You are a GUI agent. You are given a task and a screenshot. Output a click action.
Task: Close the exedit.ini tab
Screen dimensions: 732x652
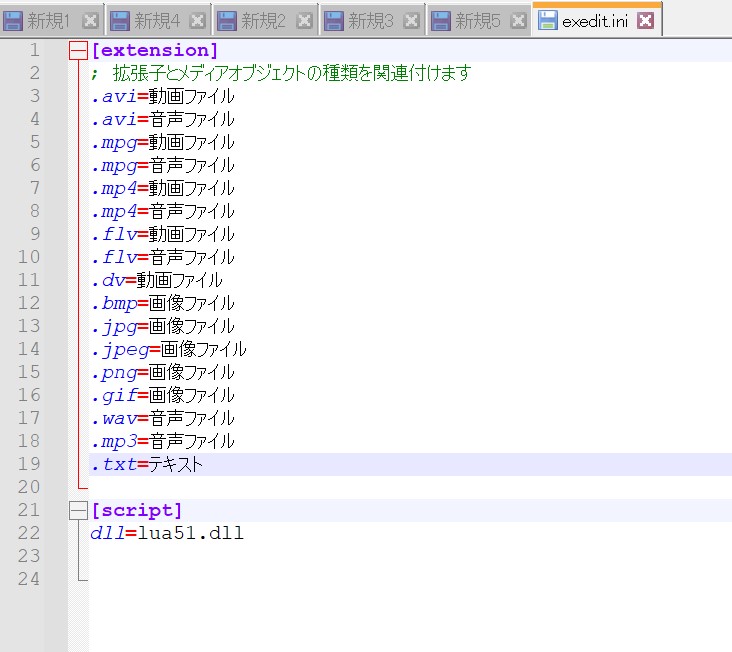[646, 20]
